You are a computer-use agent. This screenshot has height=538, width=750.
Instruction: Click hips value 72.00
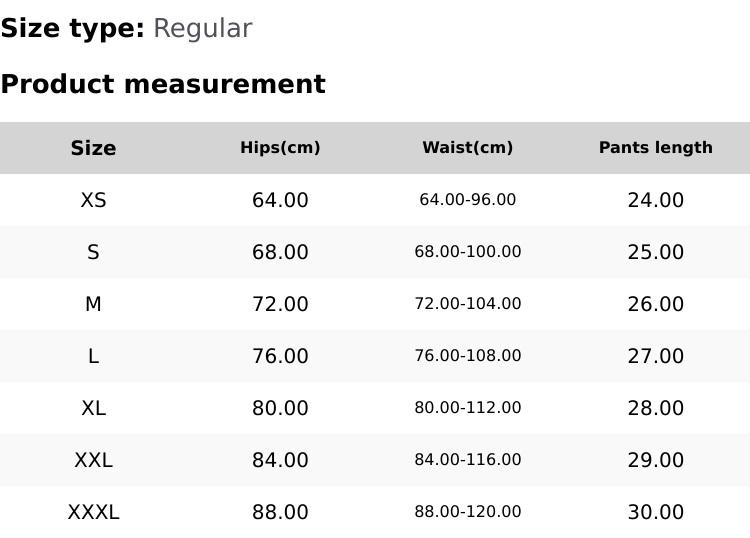(280, 304)
